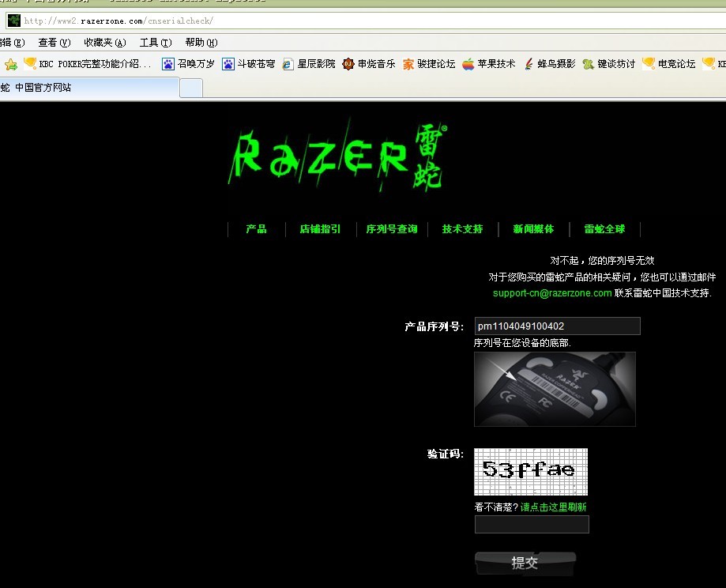
Task: Open the 斗破苍穹 bookmark
Action: pos(256,64)
